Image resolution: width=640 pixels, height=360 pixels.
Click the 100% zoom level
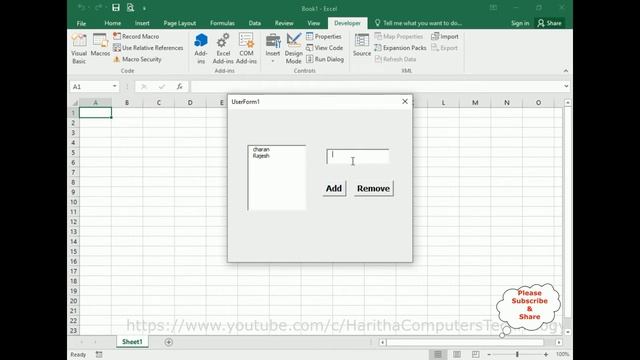coord(562,354)
